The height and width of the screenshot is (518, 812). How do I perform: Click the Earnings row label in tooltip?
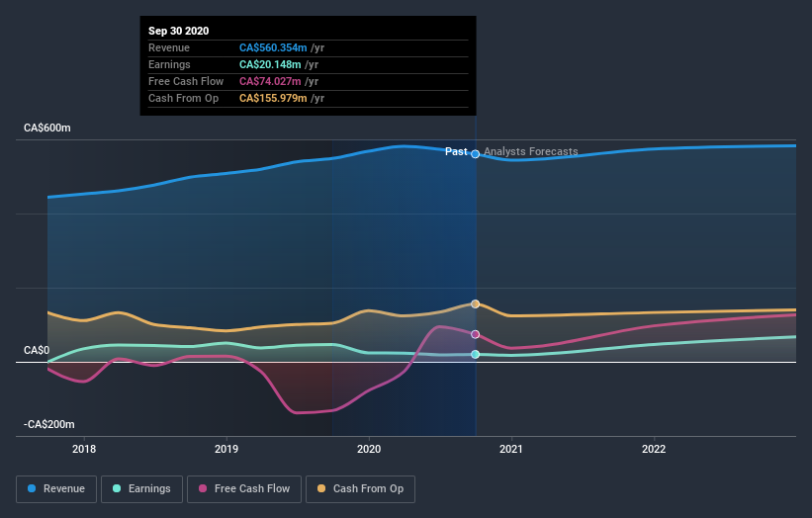click(x=169, y=64)
